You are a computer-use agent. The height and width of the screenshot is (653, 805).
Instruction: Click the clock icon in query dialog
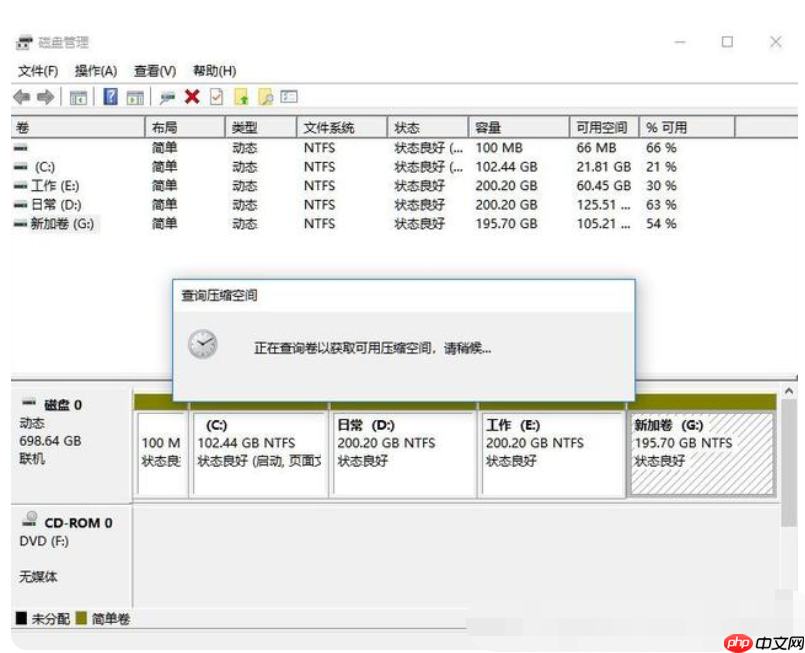tap(202, 344)
